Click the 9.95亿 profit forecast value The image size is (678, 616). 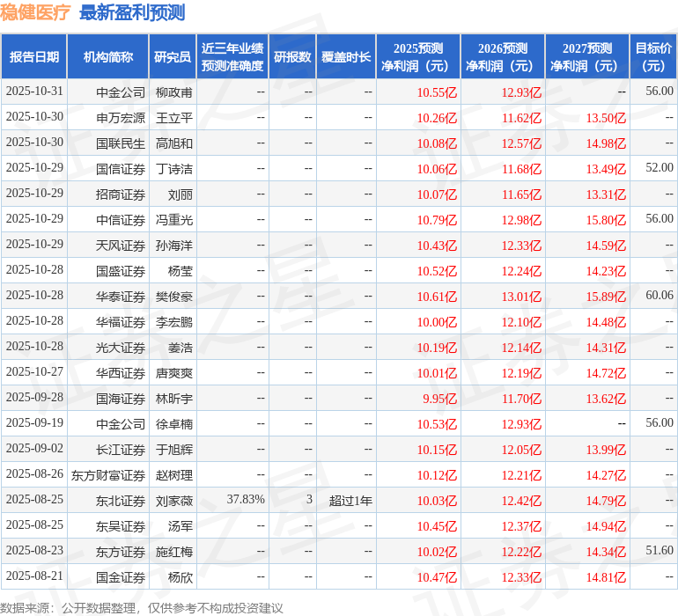pyautogui.click(x=439, y=399)
